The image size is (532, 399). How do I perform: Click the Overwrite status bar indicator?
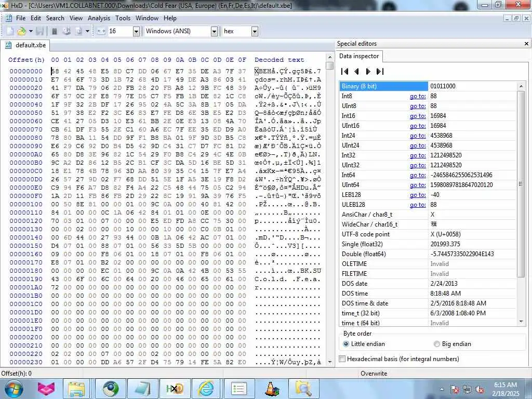pyautogui.click(x=374, y=373)
